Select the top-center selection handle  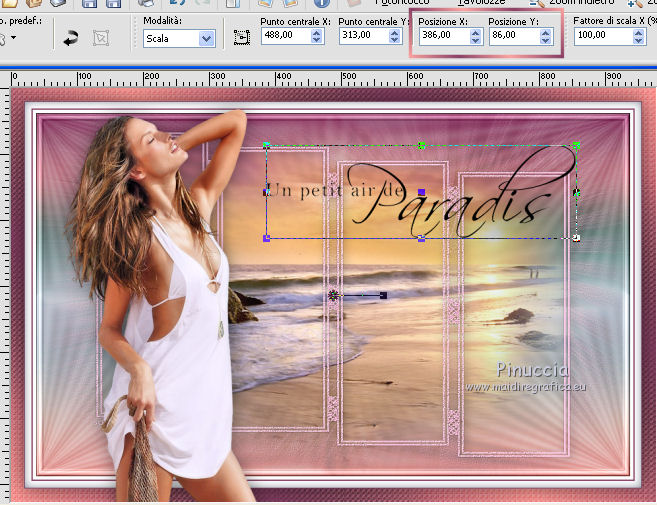point(422,145)
